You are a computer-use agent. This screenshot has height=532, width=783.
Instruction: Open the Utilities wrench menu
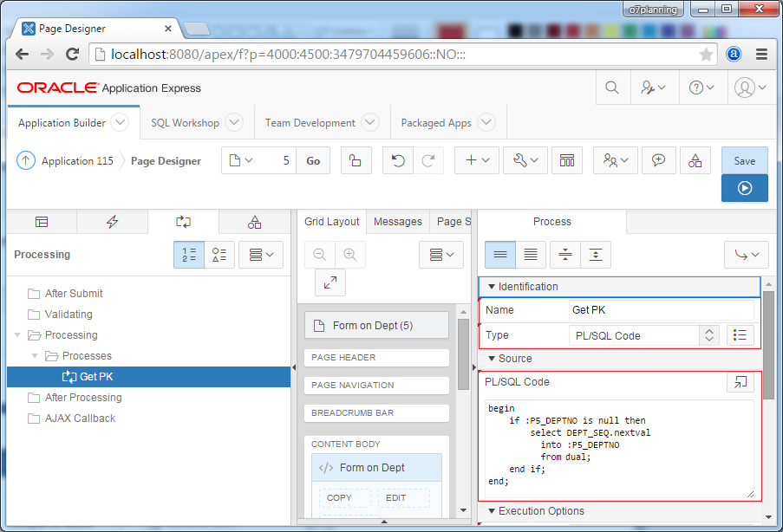pyautogui.click(x=525, y=160)
